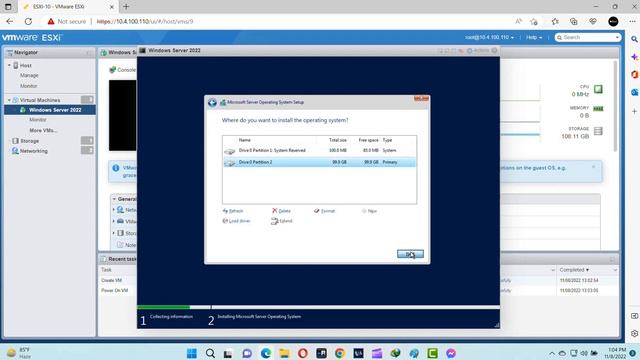
Task: Close the Server Operating System Setup dialog
Action: click(x=421, y=99)
